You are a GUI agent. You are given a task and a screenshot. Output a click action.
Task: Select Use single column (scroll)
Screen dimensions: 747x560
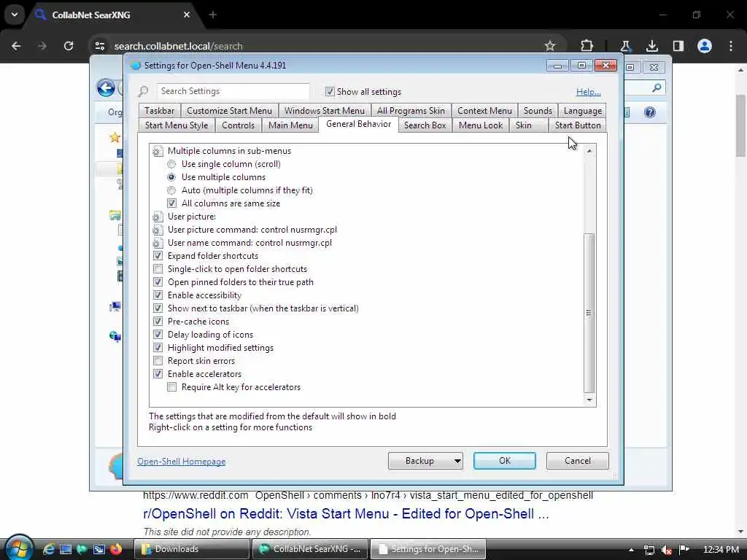tap(171, 164)
